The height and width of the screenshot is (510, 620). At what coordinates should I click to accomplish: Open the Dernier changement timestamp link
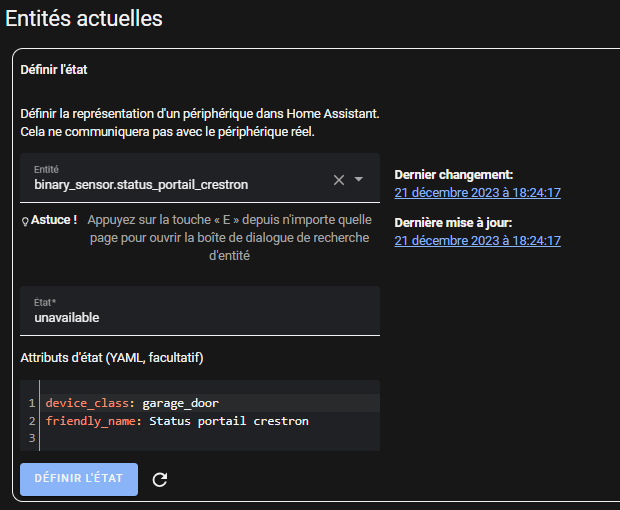477,192
